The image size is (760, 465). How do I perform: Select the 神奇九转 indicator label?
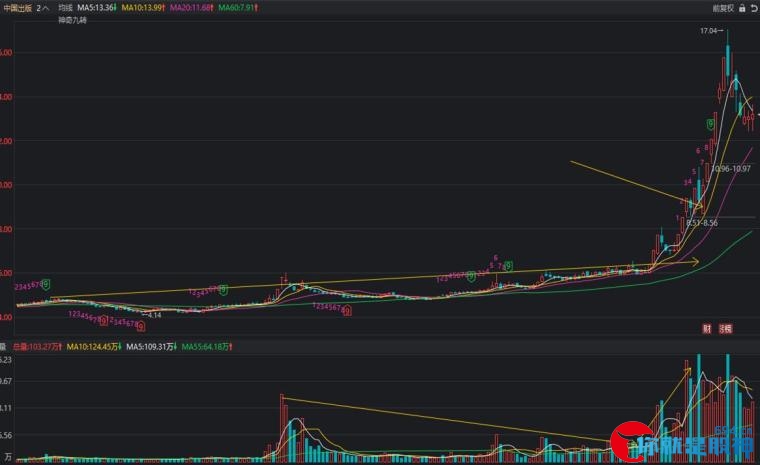pos(72,20)
